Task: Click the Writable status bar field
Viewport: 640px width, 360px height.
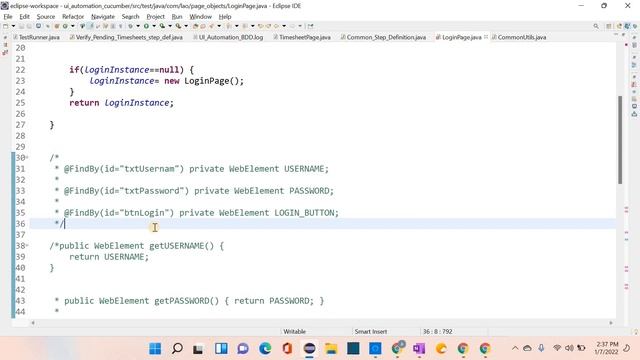Action: point(294,331)
